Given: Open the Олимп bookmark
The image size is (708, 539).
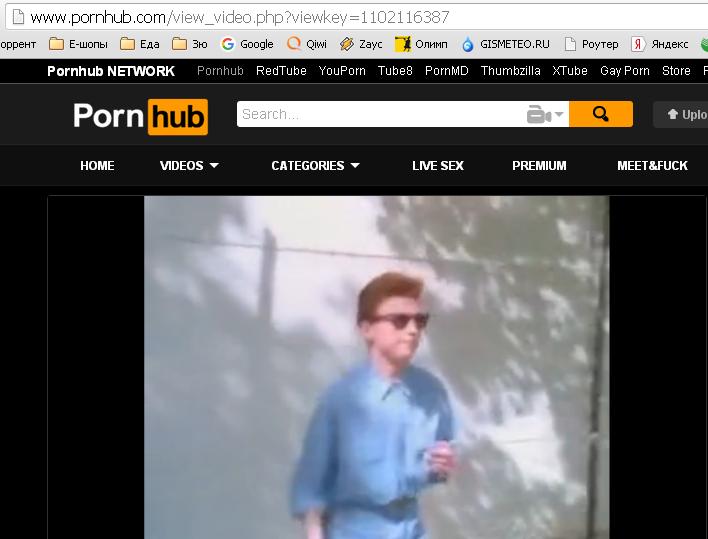Looking at the screenshot, I should point(421,44).
